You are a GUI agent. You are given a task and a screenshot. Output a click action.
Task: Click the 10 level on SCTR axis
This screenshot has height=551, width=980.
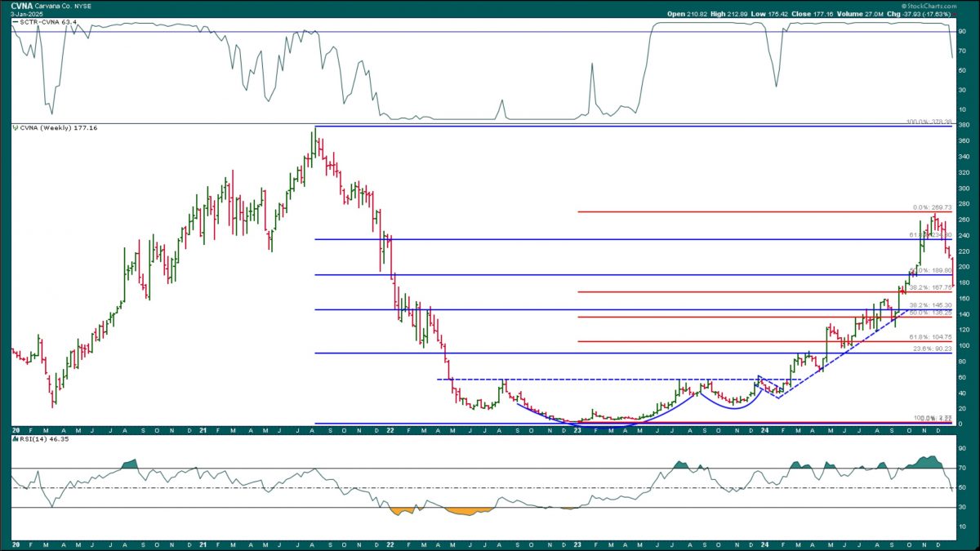click(x=961, y=109)
